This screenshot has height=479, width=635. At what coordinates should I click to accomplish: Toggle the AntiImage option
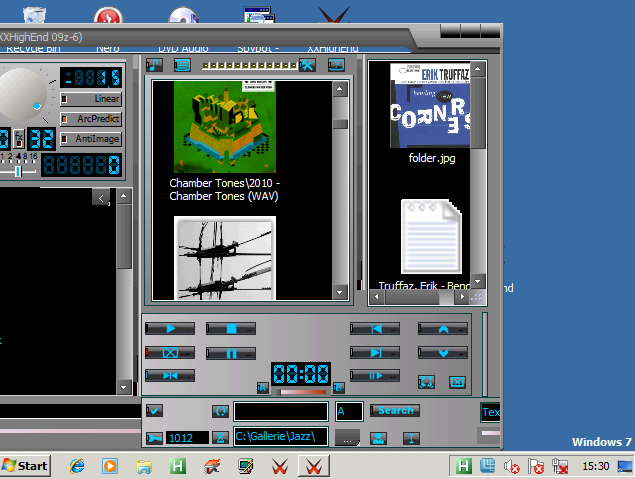tap(91, 139)
